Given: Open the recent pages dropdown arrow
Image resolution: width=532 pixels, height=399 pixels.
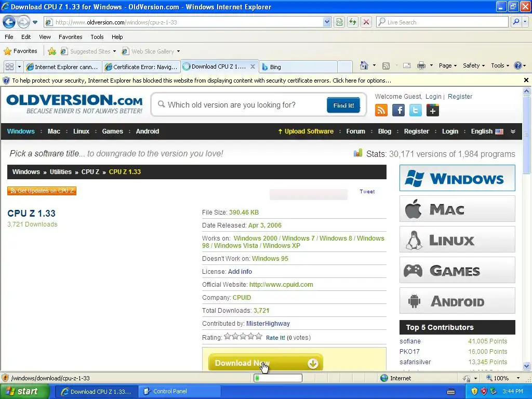Looking at the screenshot, I should tap(35, 22).
